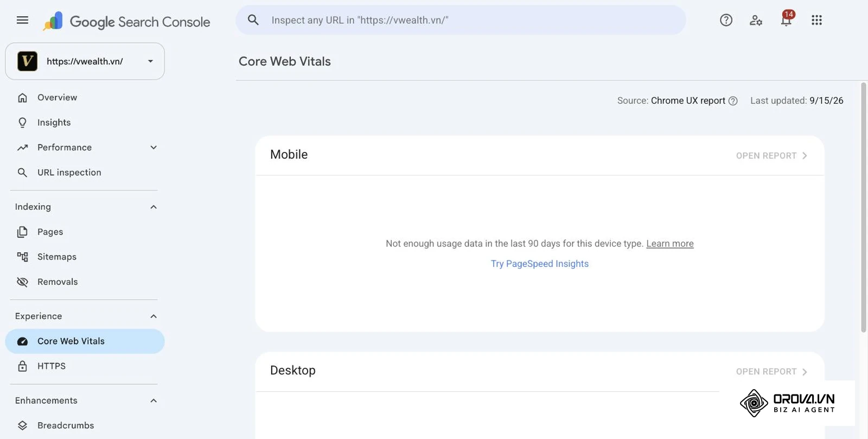Image resolution: width=868 pixels, height=439 pixels.
Task: Go to the Overview page
Action: 85,98
